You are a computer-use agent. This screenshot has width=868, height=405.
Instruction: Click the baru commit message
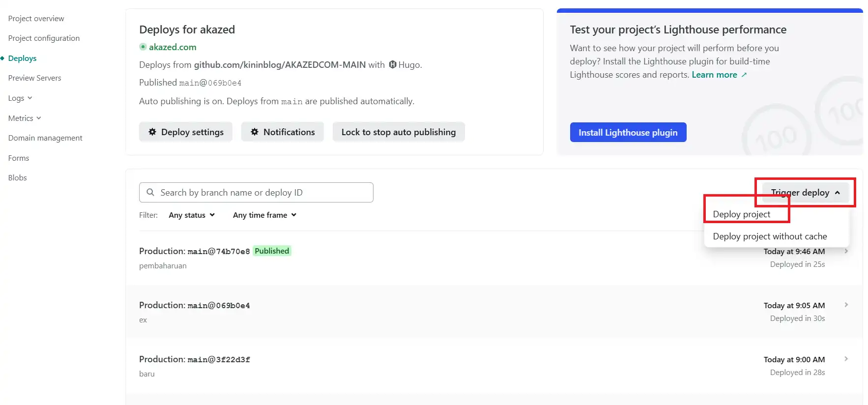pos(147,374)
